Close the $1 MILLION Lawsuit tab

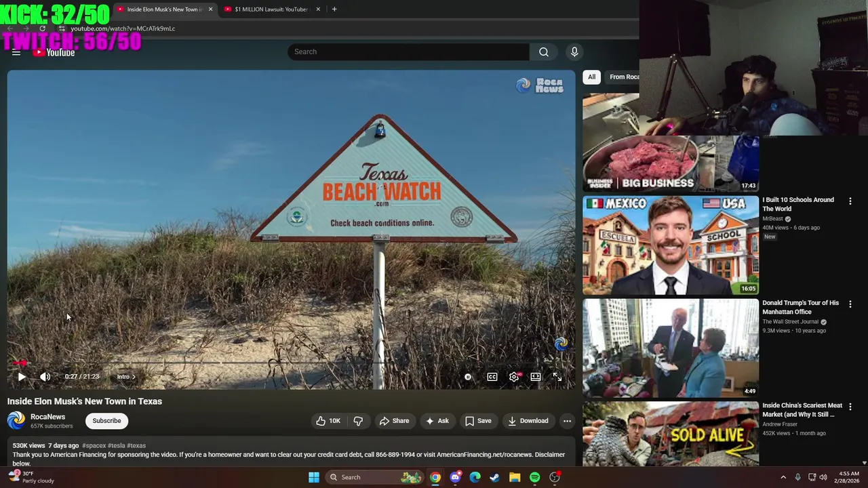pyautogui.click(x=318, y=9)
